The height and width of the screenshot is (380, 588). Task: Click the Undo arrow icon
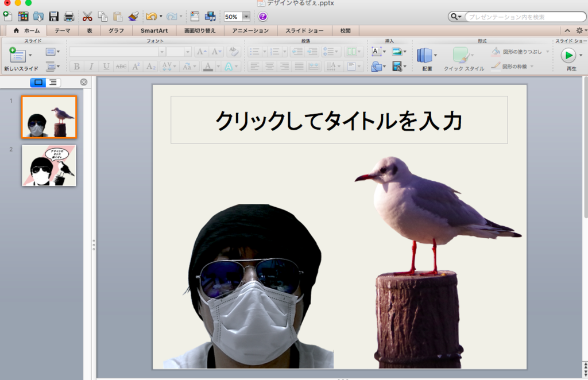coord(152,17)
